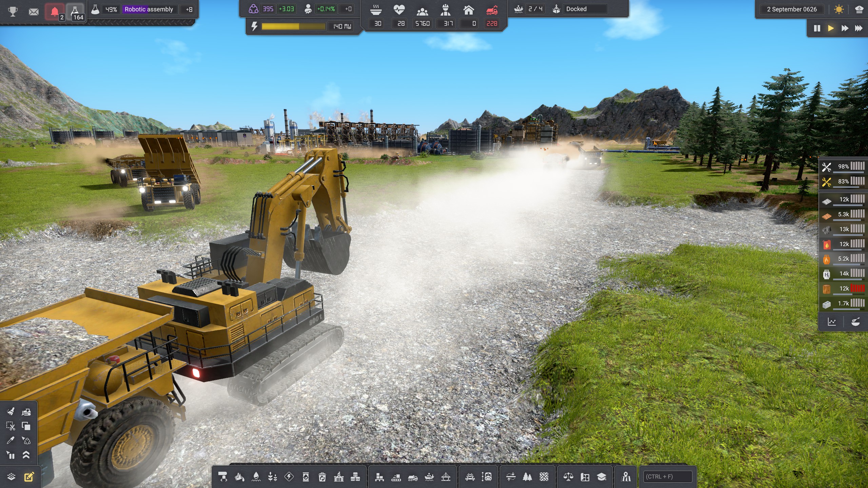This screenshot has height=488, width=868.
Task: Open the trade balance scales icon
Action: [x=568, y=477]
